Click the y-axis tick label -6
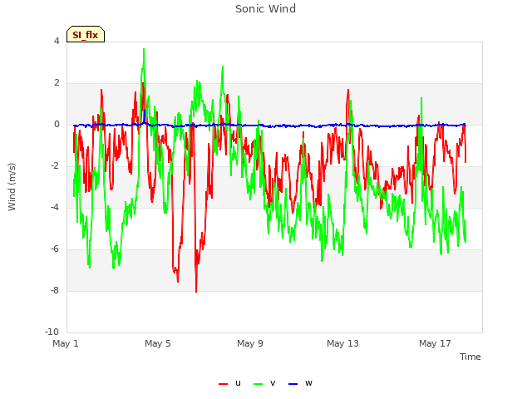 pos(56,249)
